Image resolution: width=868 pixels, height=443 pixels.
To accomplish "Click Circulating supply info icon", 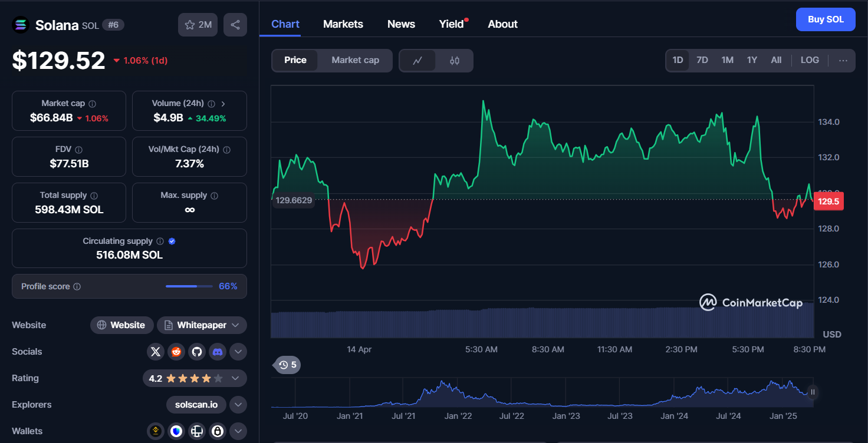I will pyautogui.click(x=159, y=242).
